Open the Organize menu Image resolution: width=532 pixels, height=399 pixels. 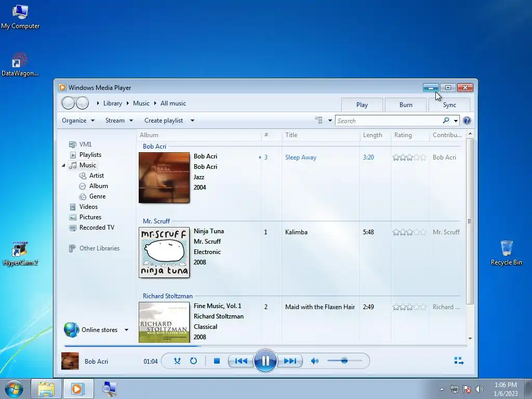(x=78, y=121)
